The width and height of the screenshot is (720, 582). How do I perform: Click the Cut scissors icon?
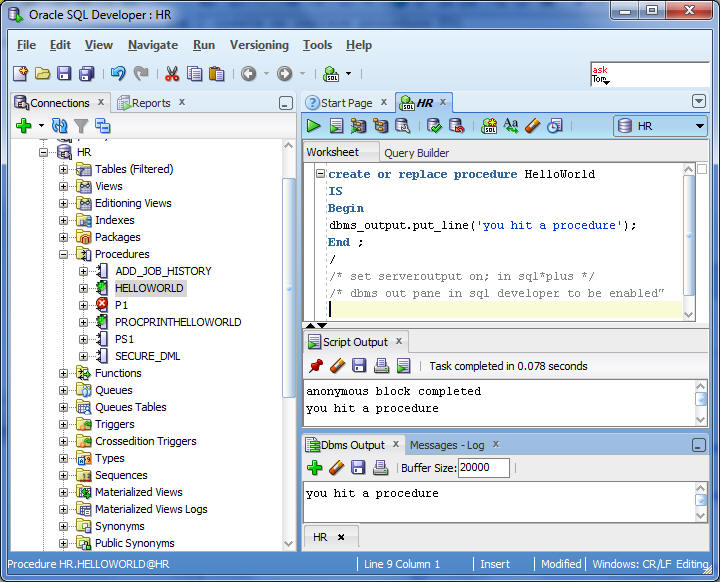(x=172, y=73)
